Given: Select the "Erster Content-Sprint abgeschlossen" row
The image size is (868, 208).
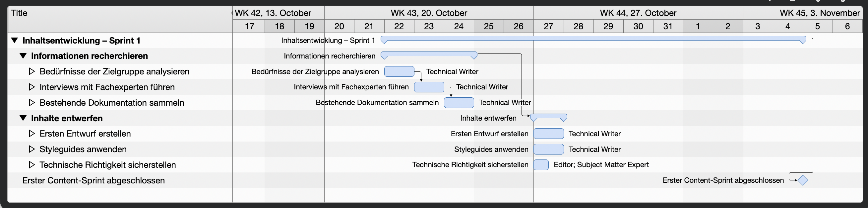Looking at the screenshot, I should click(93, 180).
